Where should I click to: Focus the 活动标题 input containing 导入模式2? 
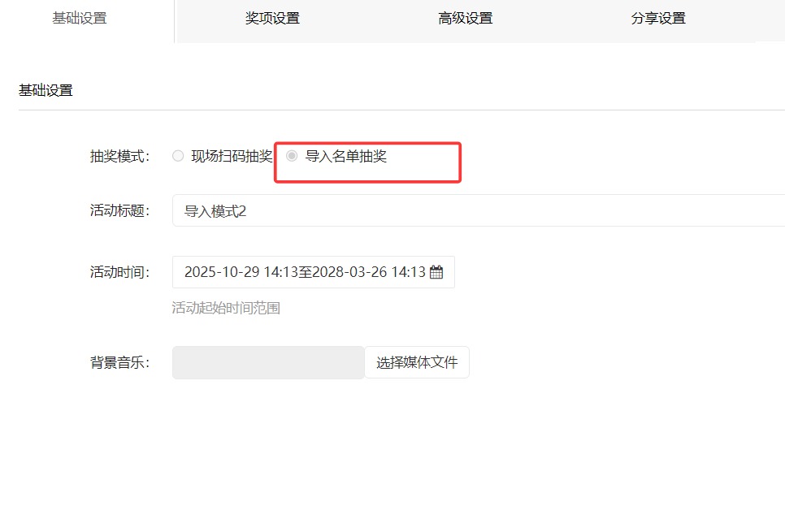478,211
